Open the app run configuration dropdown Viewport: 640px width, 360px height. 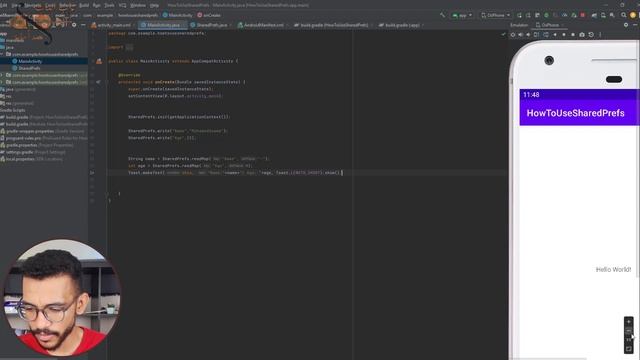point(462,15)
